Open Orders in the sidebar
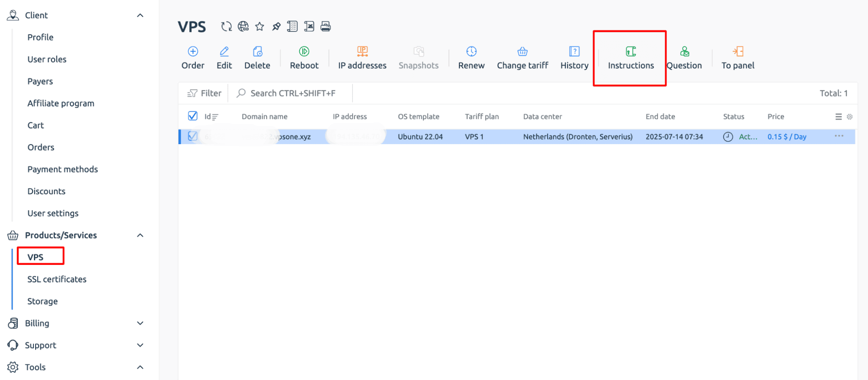 tap(41, 147)
